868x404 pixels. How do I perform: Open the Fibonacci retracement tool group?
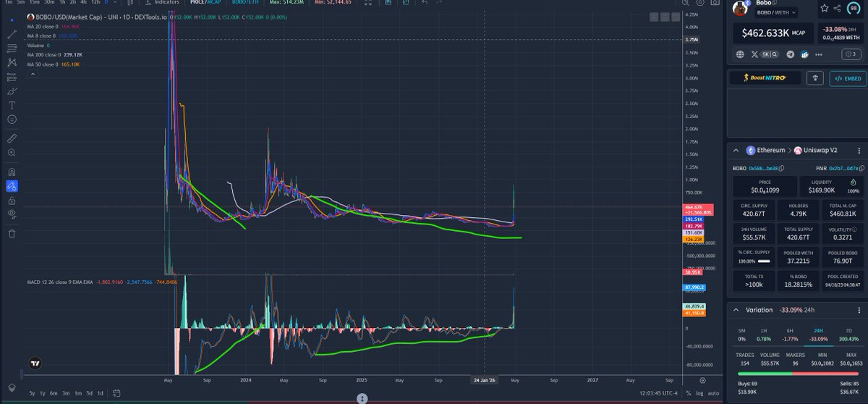12,49
